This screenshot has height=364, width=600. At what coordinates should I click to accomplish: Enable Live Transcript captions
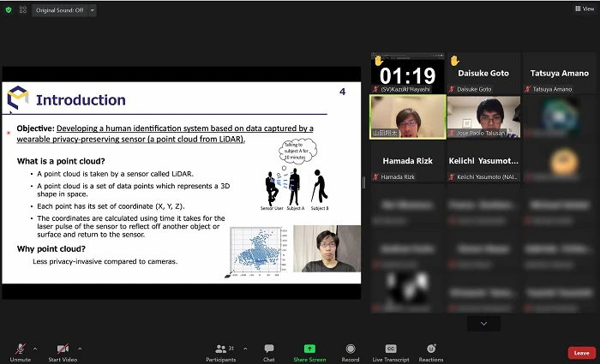tap(391, 349)
